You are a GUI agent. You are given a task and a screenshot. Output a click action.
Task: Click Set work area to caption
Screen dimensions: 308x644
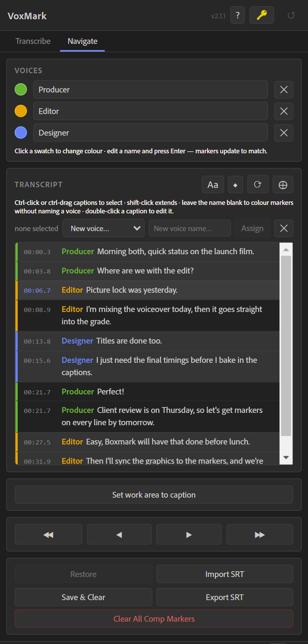pos(154,495)
